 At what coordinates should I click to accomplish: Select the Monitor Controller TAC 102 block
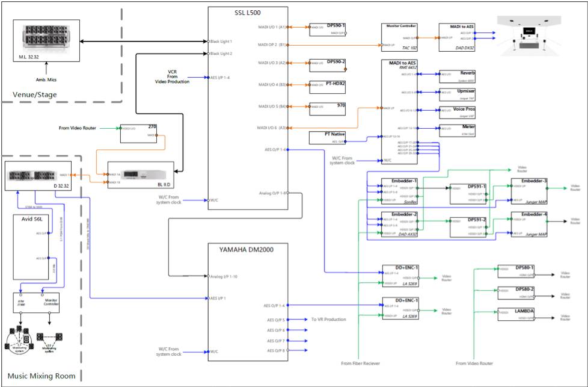coord(399,37)
